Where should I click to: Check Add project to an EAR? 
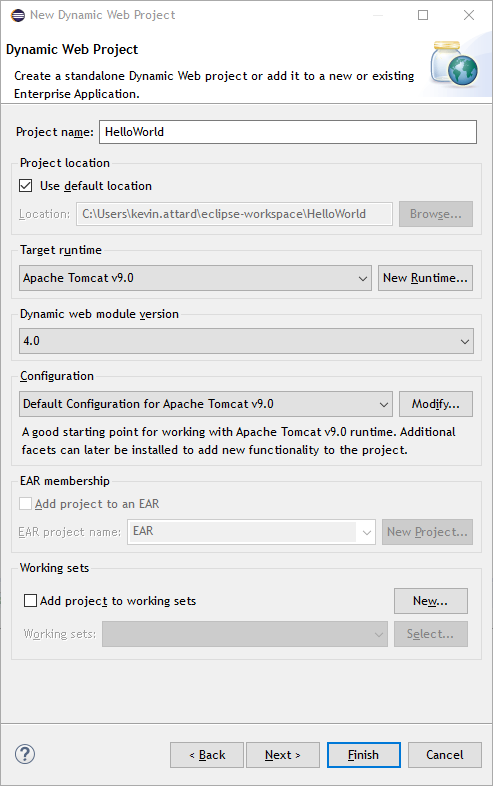click(x=25, y=504)
